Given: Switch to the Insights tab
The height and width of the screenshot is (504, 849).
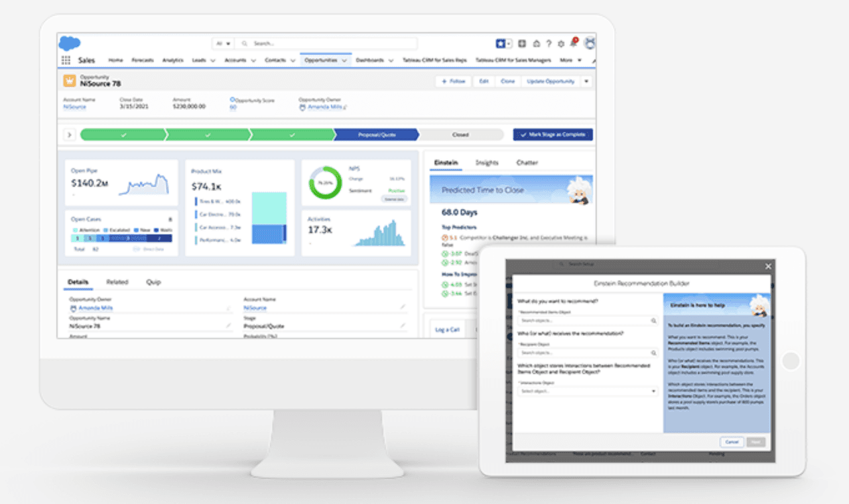Looking at the screenshot, I should 487,162.
